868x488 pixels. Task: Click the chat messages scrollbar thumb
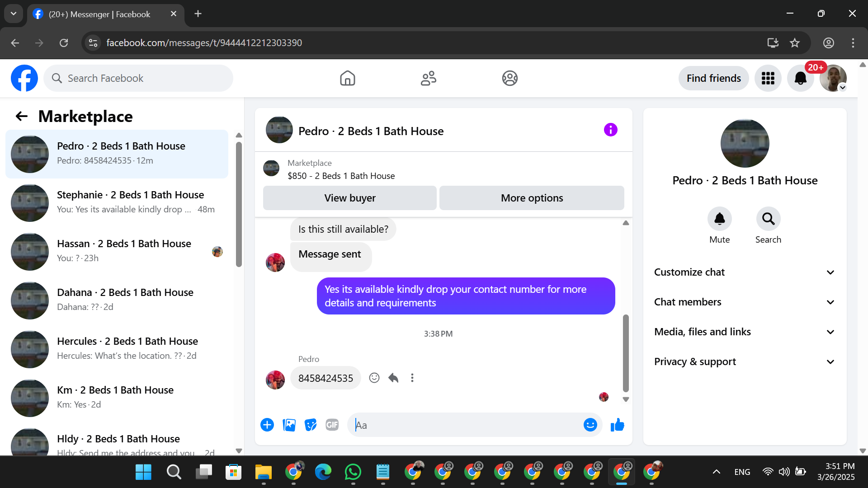(x=626, y=353)
